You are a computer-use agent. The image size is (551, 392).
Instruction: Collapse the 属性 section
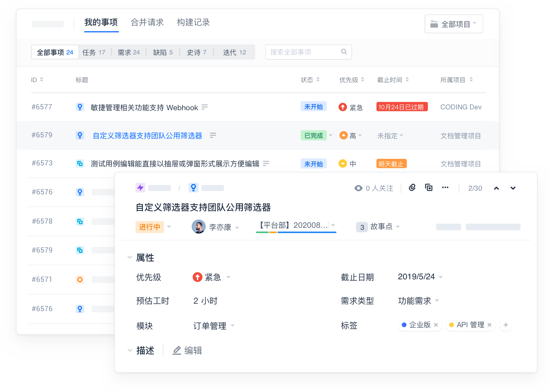[130, 258]
